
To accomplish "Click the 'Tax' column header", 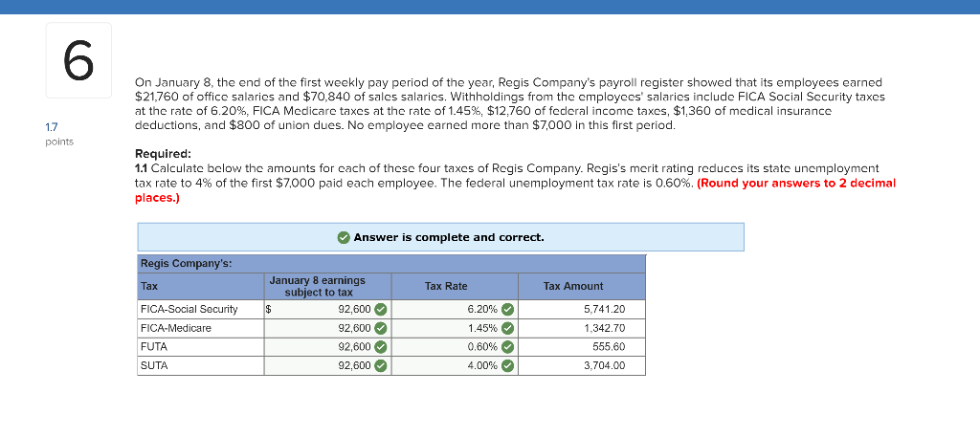I will [x=148, y=287].
